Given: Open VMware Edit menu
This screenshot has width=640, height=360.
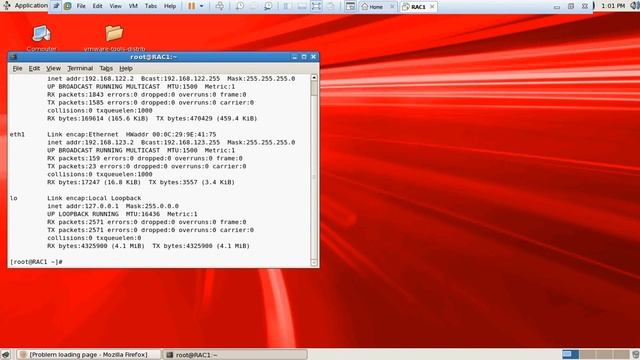Looking at the screenshot, I should pyautogui.click(x=98, y=6).
